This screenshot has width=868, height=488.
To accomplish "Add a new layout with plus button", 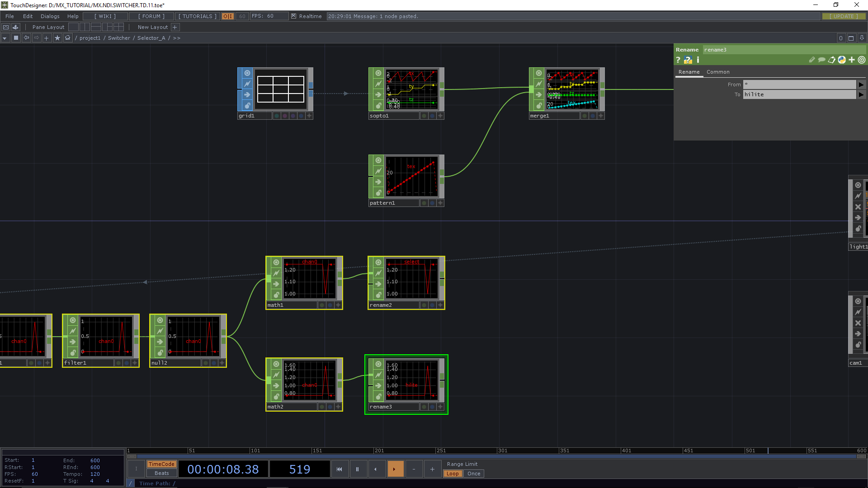I will [x=175, y=27].
